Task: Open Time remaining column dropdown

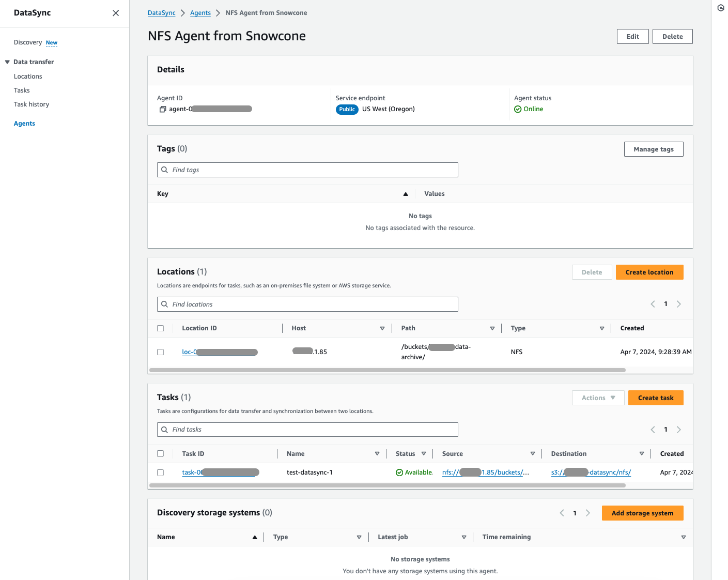Action: tap(684, 537)
